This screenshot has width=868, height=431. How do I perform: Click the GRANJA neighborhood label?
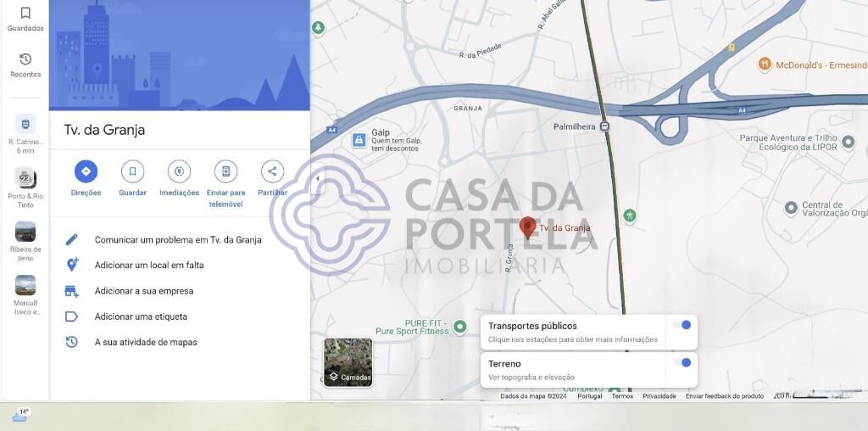(468, 109)
